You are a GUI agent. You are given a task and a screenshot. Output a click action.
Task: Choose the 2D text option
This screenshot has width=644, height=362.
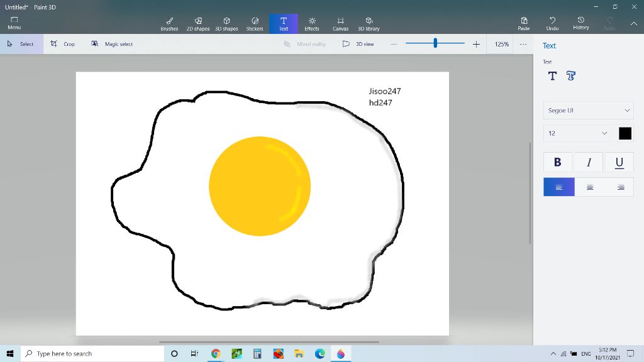point(552,76)
